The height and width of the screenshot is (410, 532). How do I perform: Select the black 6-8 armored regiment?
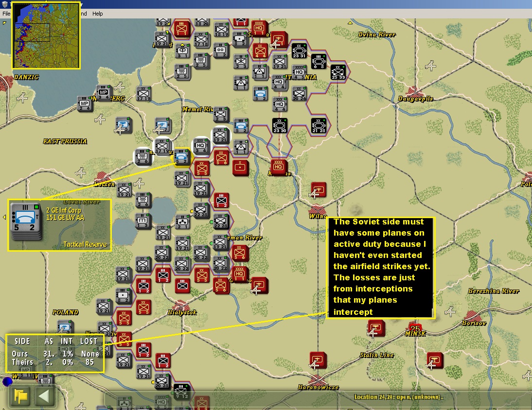[319, 61]
